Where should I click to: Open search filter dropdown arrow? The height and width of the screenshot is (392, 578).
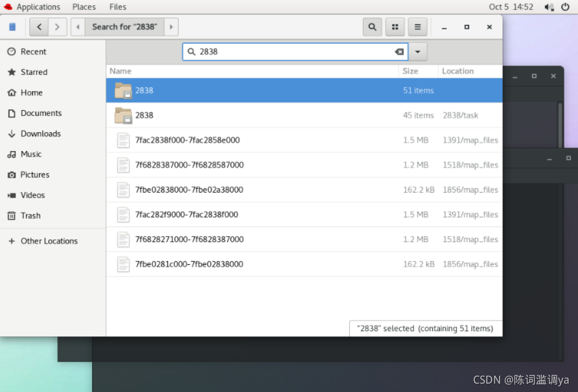click(418, 52)
